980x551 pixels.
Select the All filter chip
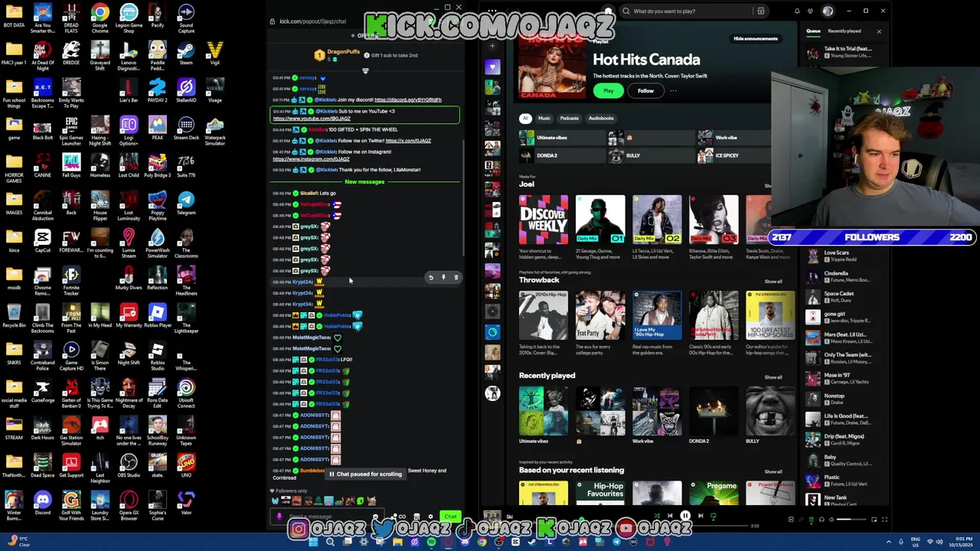pyautogui.click(x=525, y=118)
